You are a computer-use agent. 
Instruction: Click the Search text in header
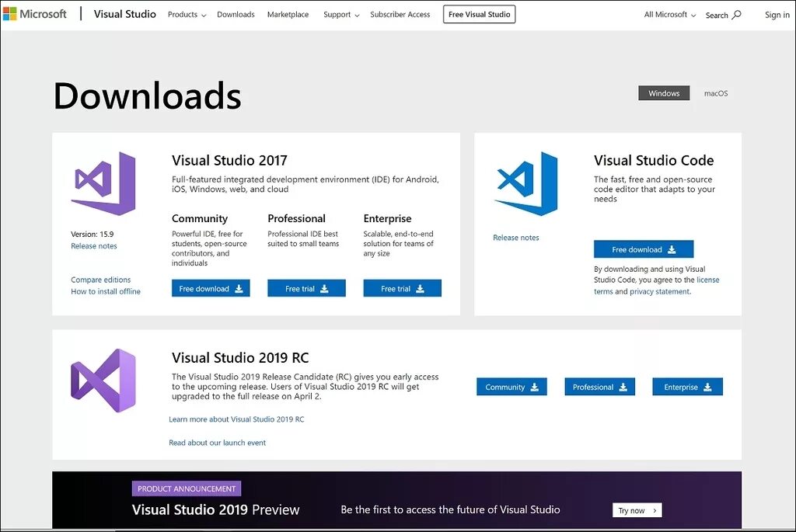pyautogui.click(x=716, y=16)
